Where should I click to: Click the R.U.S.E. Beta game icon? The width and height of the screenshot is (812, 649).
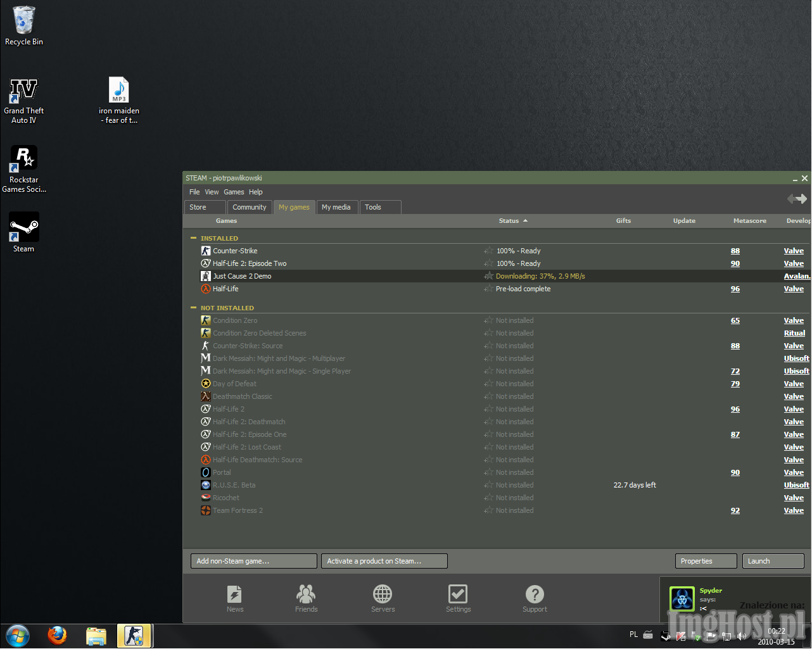pyautogui.click(x=206, y=485)
